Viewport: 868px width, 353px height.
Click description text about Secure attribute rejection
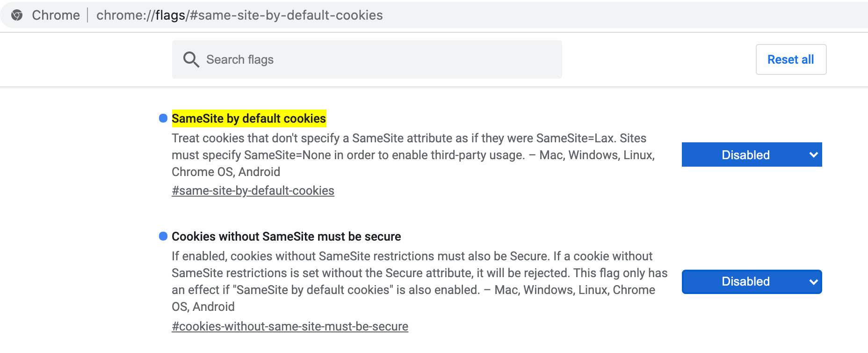click(x=419, y=273)
